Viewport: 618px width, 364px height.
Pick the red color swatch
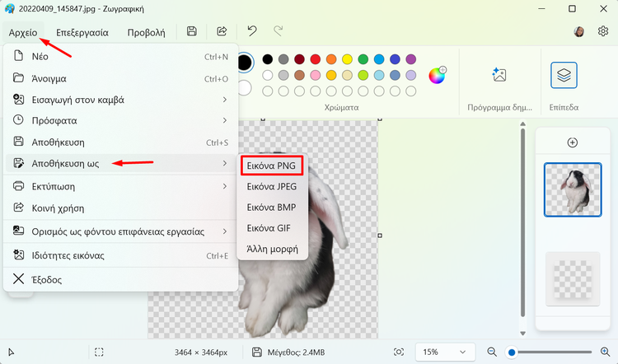(x=316, y=59)
